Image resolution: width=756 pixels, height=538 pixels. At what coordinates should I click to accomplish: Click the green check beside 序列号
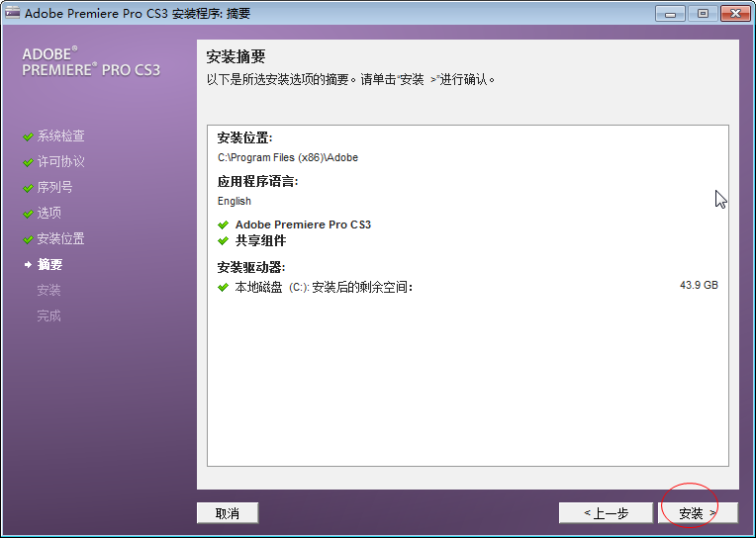pyautogui.click(x=29, y=188)
